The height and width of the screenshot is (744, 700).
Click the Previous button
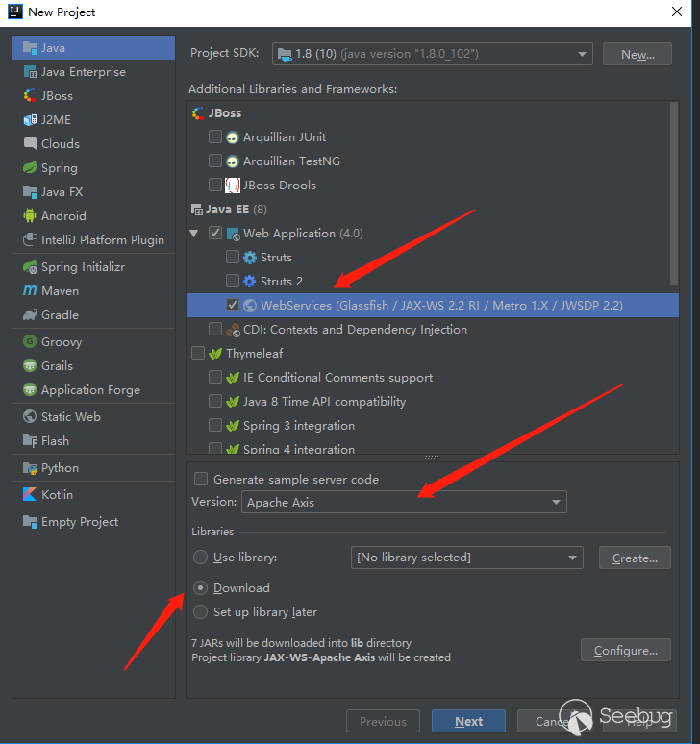click(x=383, y=721)
